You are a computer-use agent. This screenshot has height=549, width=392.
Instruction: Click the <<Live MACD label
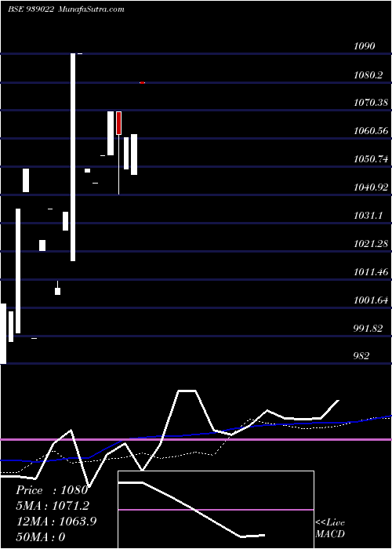pyautogui.click(x=330, y=529)
